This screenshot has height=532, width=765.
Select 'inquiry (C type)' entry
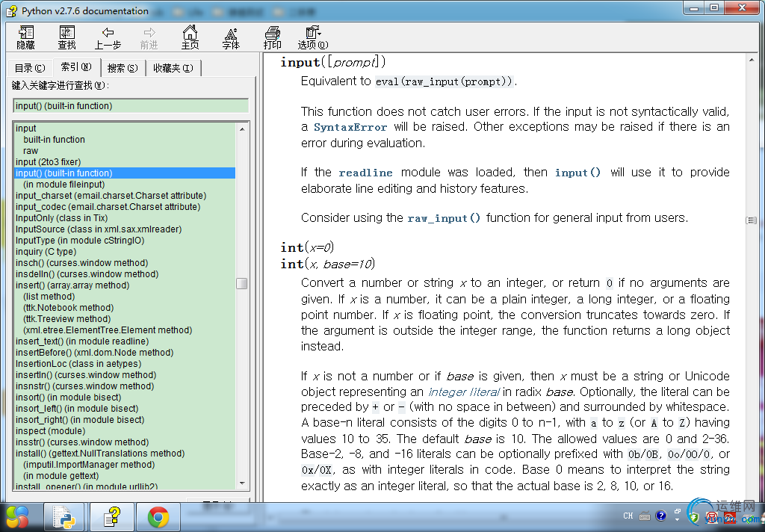[46, 252]
